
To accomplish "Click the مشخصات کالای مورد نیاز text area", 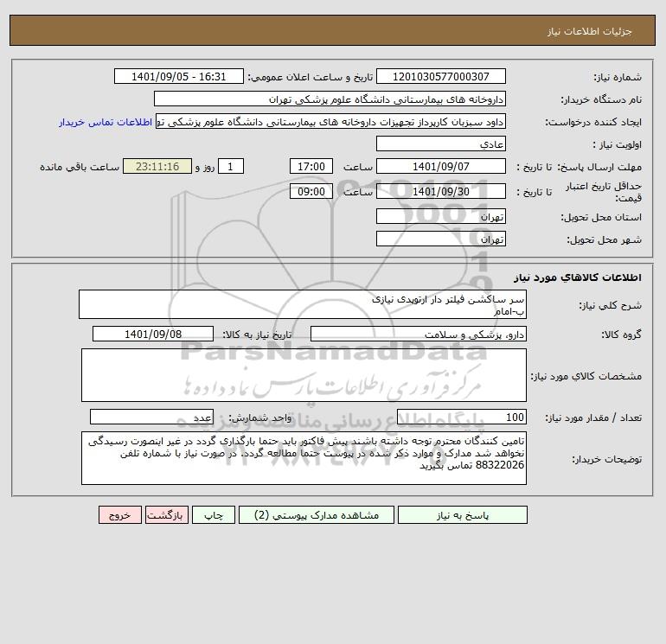I will [x=304, y=375].
